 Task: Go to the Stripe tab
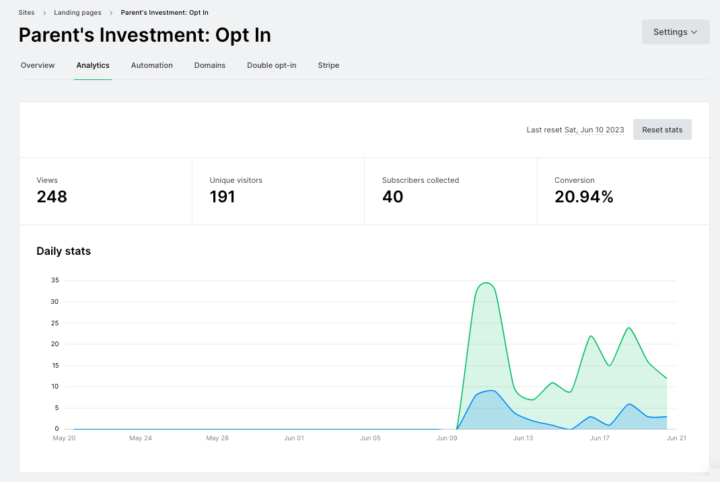tap(328, 65)
